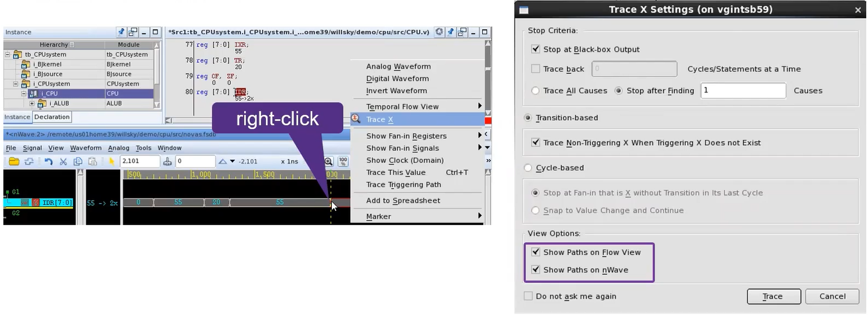Open file using nWave folder icon
This screenshot has width=868, height=315.
(14, 162)
